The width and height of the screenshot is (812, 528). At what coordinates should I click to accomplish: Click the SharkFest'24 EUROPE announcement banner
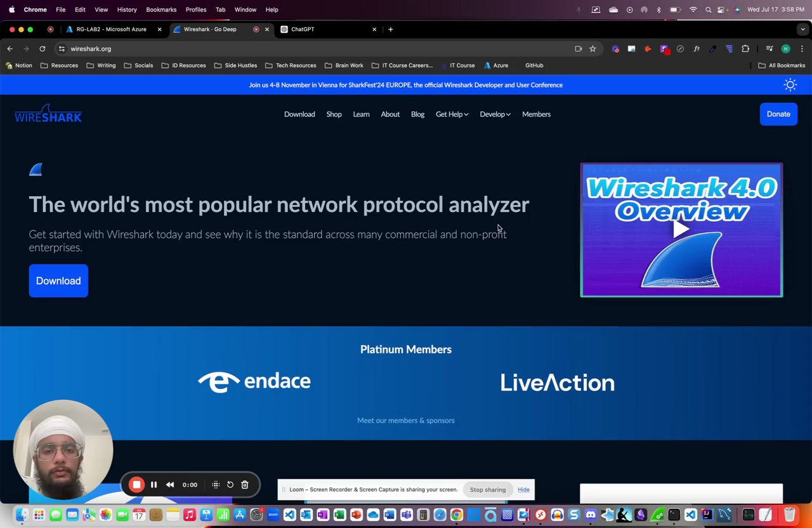[x=406, y=85]
